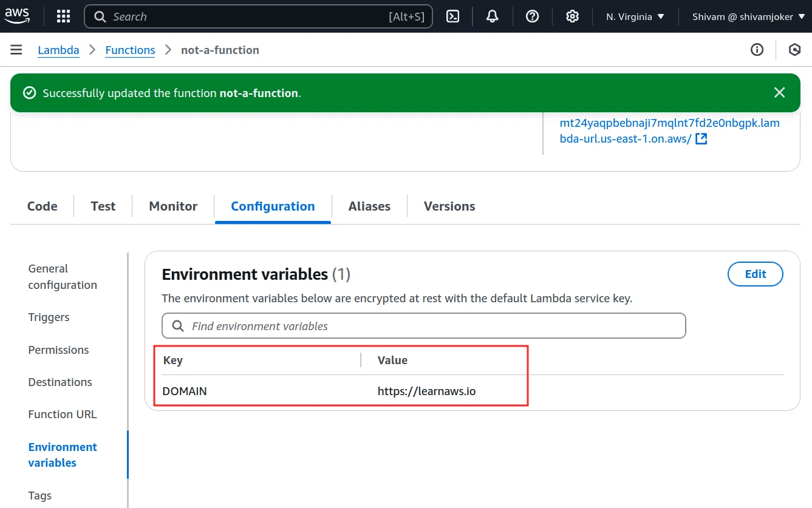The height and width of the screenshot is (508, 812).
Task: Launch CloudShell from the top bar
Action: 452,16
